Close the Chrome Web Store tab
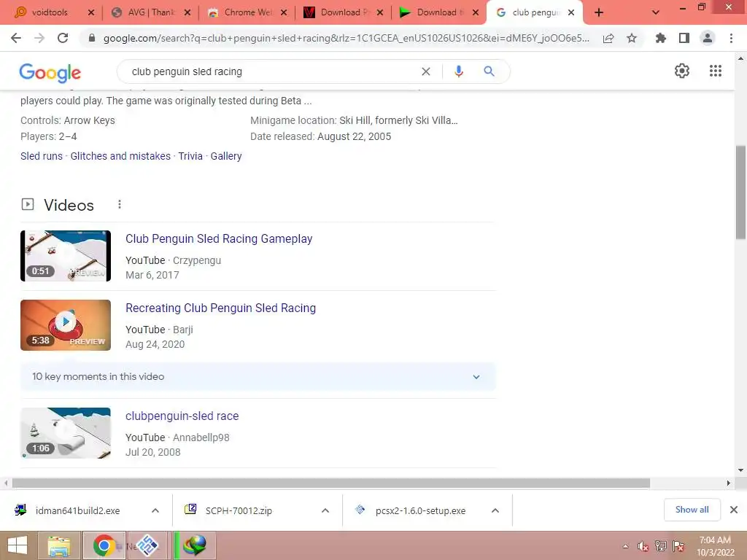 click(284, 13)
